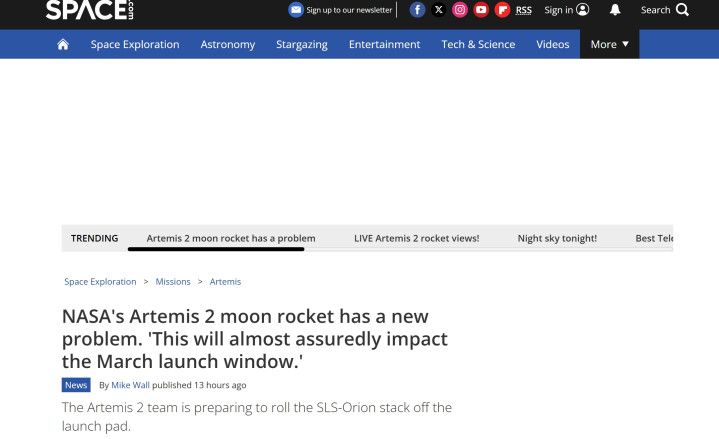Click the article subheading about SLS-Orion stack
This screenshot has width=719, height=439.
click(x=257, y=417)
